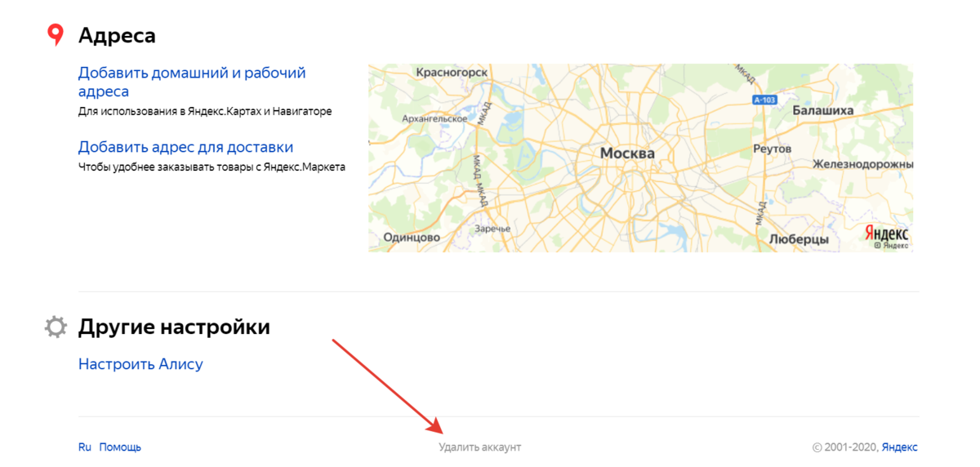Click the Москва label on the map

pyautogui.click(x=627, y=153)
